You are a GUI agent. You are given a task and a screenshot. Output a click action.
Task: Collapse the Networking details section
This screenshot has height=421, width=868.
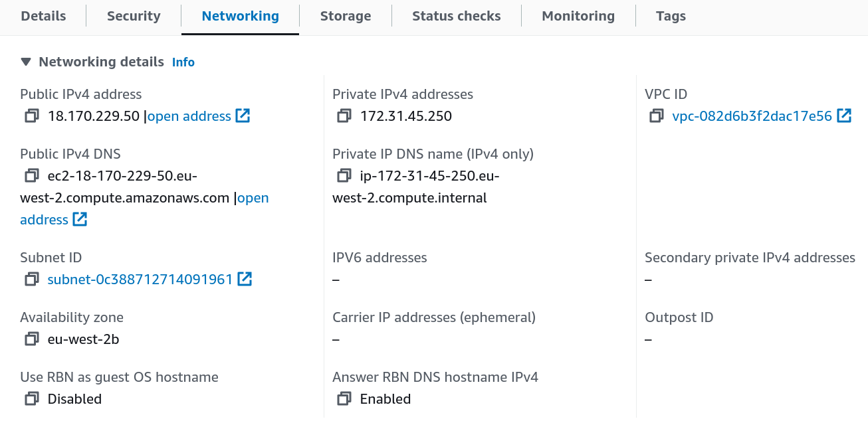25,62
